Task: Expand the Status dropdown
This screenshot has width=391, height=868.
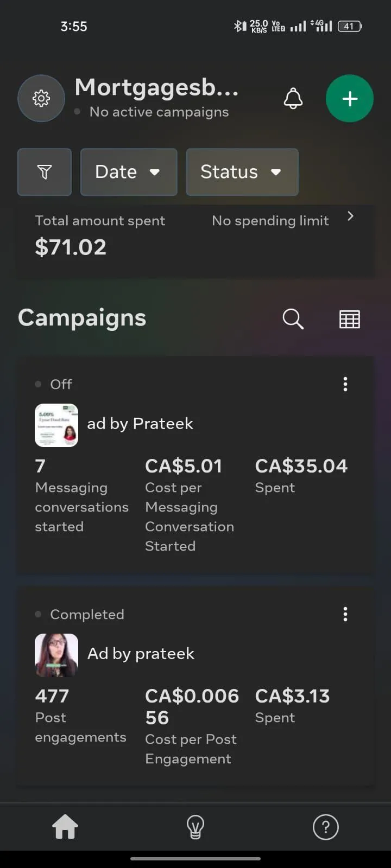Action: [242, 172]
